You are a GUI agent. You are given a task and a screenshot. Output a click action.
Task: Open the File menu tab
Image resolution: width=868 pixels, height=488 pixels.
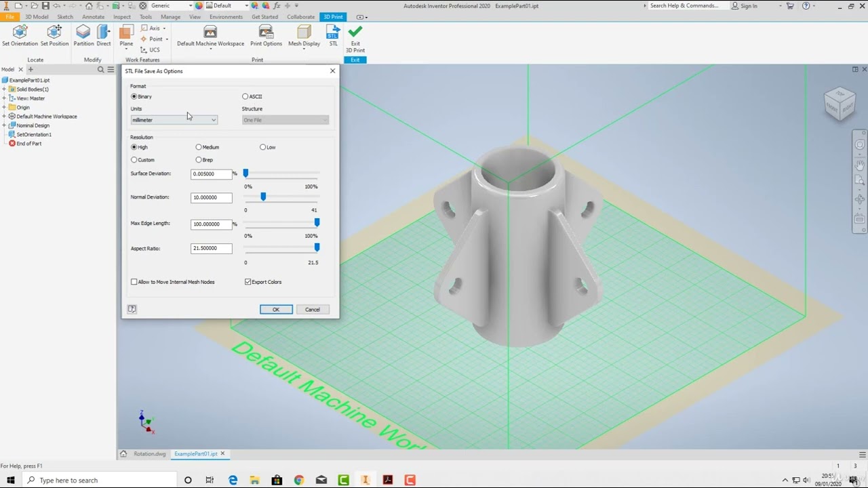pyautogui.click(x=9, y=17)
